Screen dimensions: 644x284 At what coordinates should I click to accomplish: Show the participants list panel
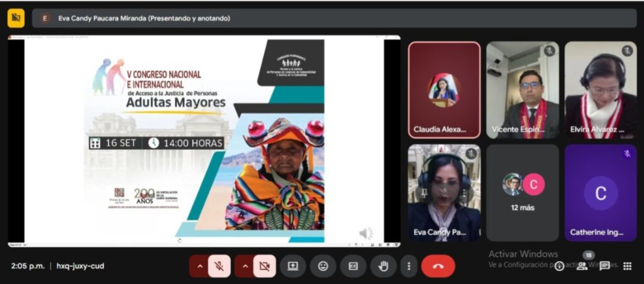[x=582, y=266]
